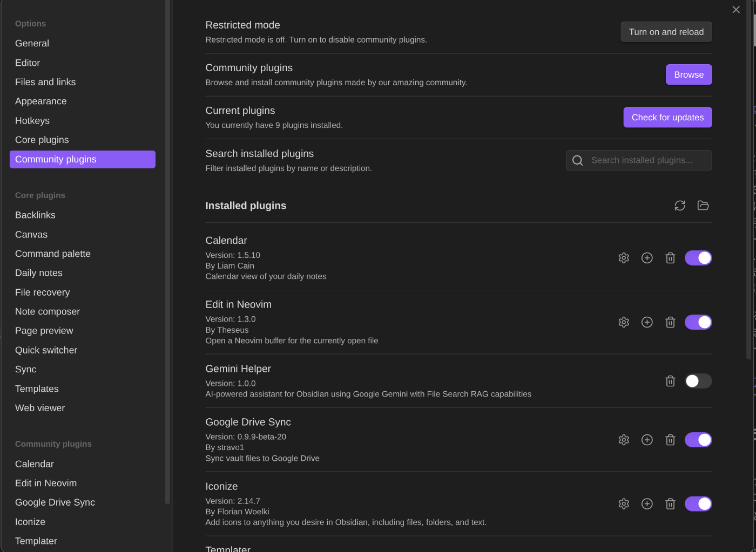
Task: Enable the Gemini Helper plugin
Action: [698, 381]
